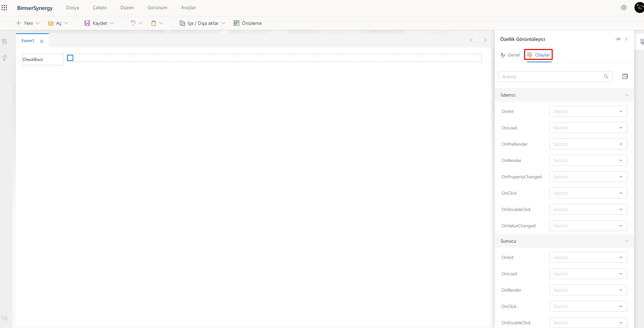
Task: Expand the Kaydet dropdown arrow
Action: click(x=112, y=23)
